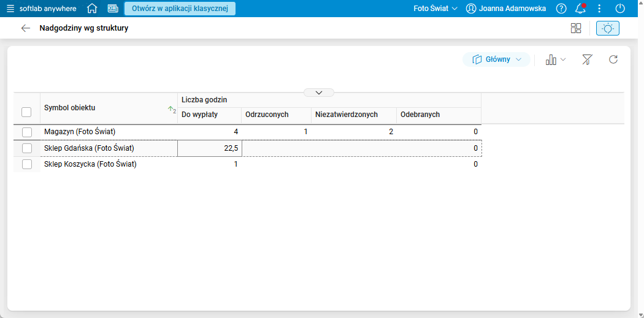644x318 pixels.
Task: Go to the home page icon
Action: point(93,9)
